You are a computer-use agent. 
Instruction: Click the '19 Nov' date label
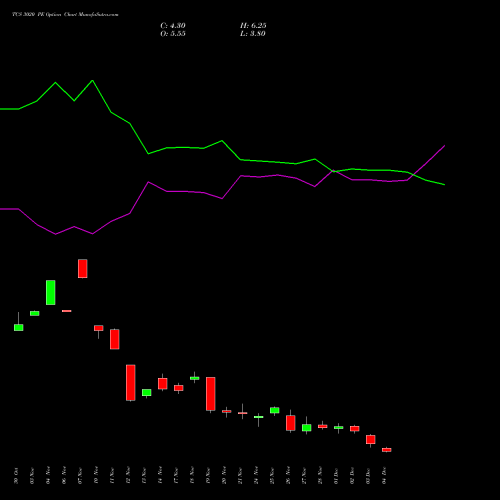208,476
